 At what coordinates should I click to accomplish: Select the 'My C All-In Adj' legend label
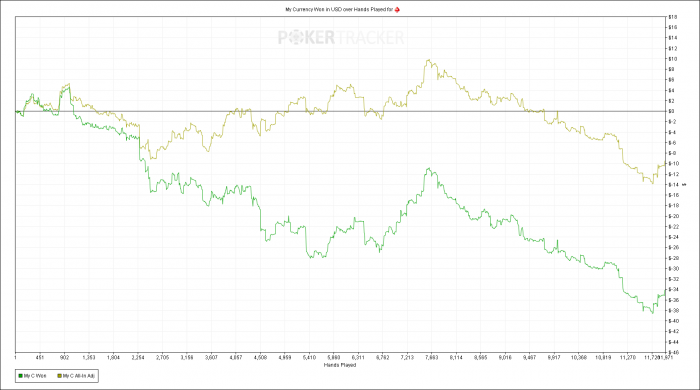[79, 376]
